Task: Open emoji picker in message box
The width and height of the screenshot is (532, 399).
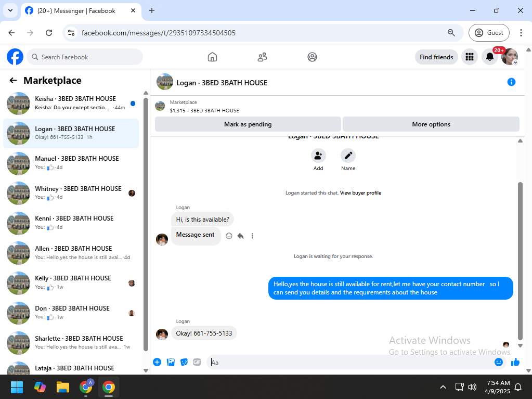Action: click(x=498, y=362)
